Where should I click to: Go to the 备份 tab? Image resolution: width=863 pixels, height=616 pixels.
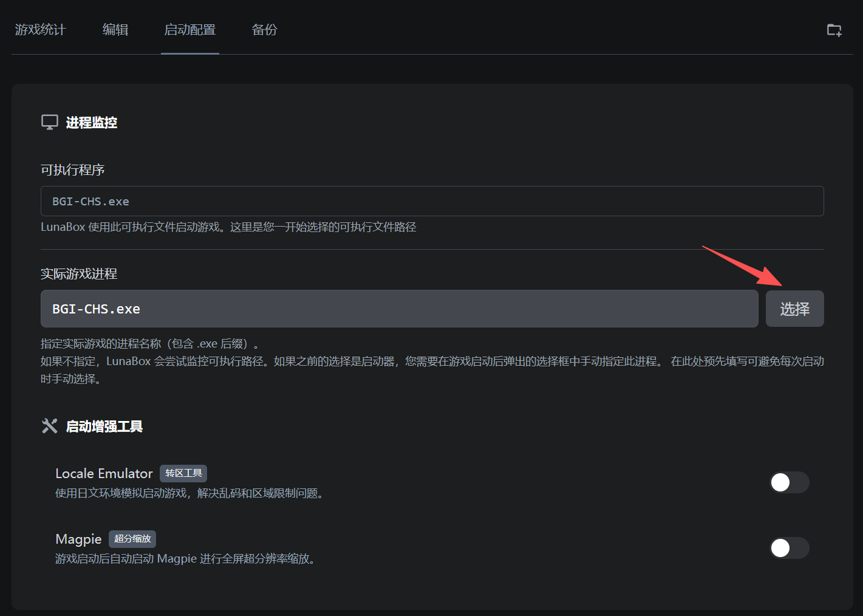coord(264,30)
